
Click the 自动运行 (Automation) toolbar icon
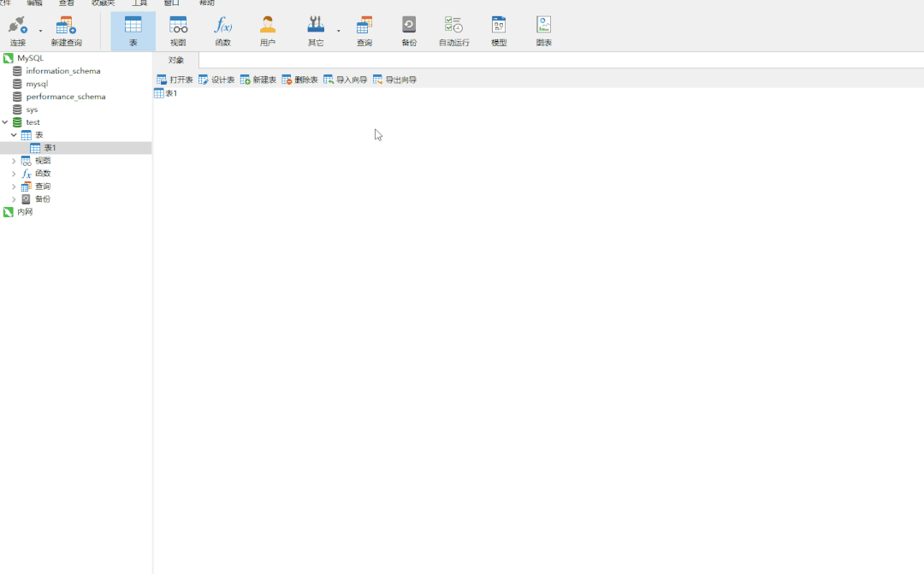coord(453,31)
